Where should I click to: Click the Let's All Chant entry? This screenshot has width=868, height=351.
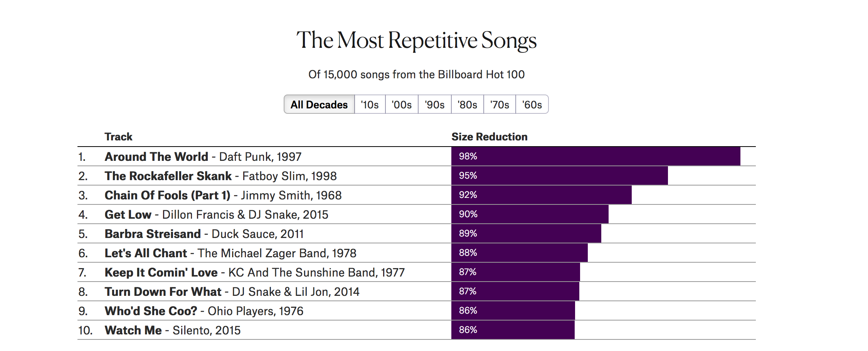point(145,253)
